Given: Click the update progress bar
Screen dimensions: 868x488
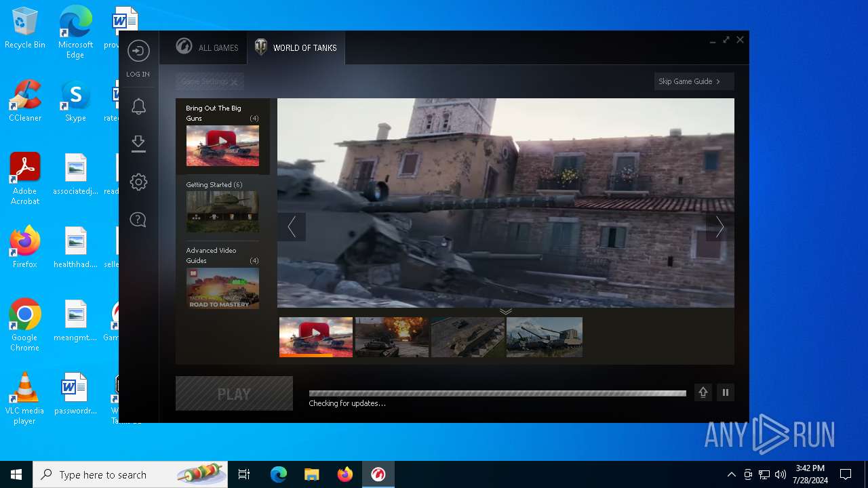Looking at the screenshot, I should point(498,393).
